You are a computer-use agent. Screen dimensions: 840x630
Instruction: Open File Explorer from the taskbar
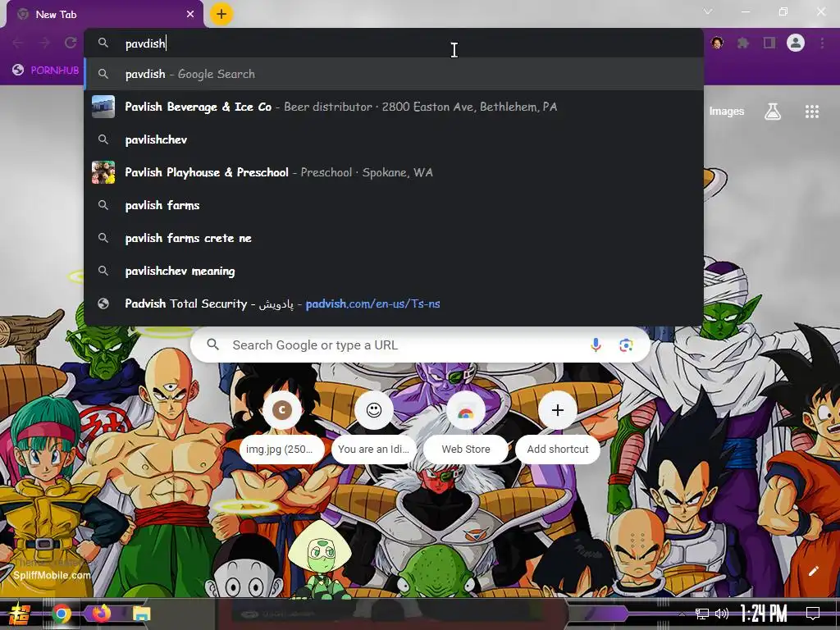click(141, 614)
